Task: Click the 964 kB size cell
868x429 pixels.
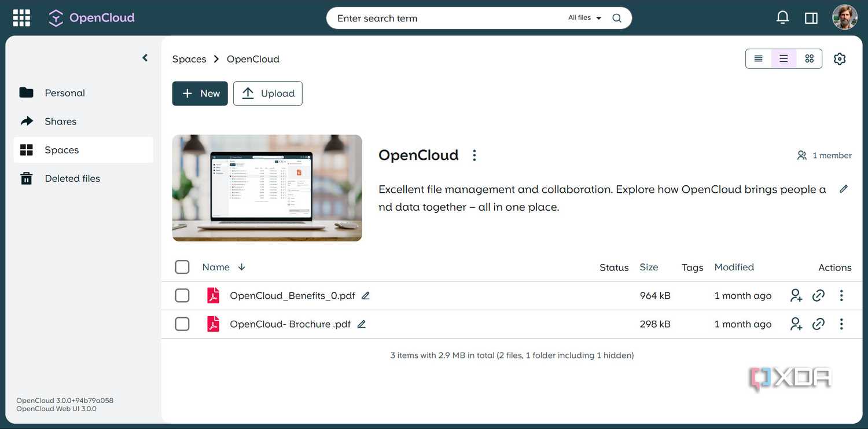Action: 655,295
